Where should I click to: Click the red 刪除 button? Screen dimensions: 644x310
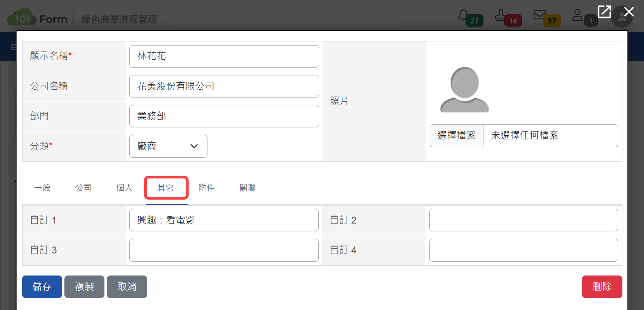pyautogui.click(x=602, y=287)
